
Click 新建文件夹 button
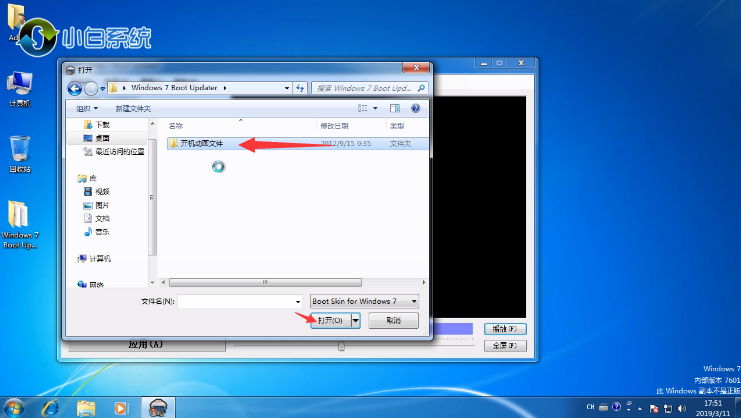(133, 109)
